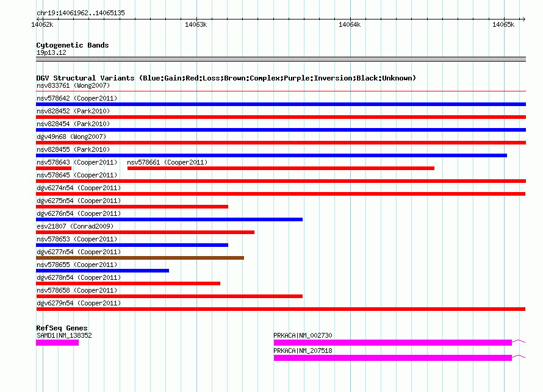Open the dgv49n68 (Wong2007) variant bar
This screenshot has width=543, height=392.
click(x=281, y=143)
